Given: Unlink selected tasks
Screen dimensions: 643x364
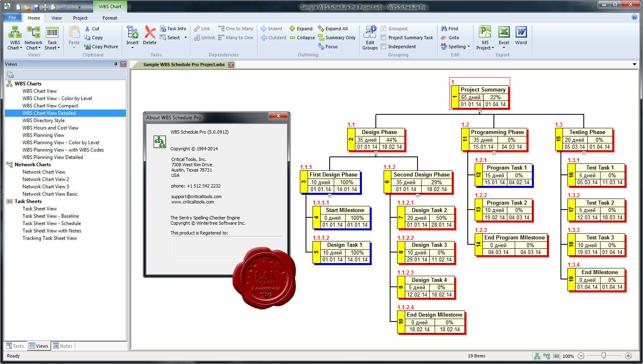Looking at the screenshot, I should (x=204, y=38).
